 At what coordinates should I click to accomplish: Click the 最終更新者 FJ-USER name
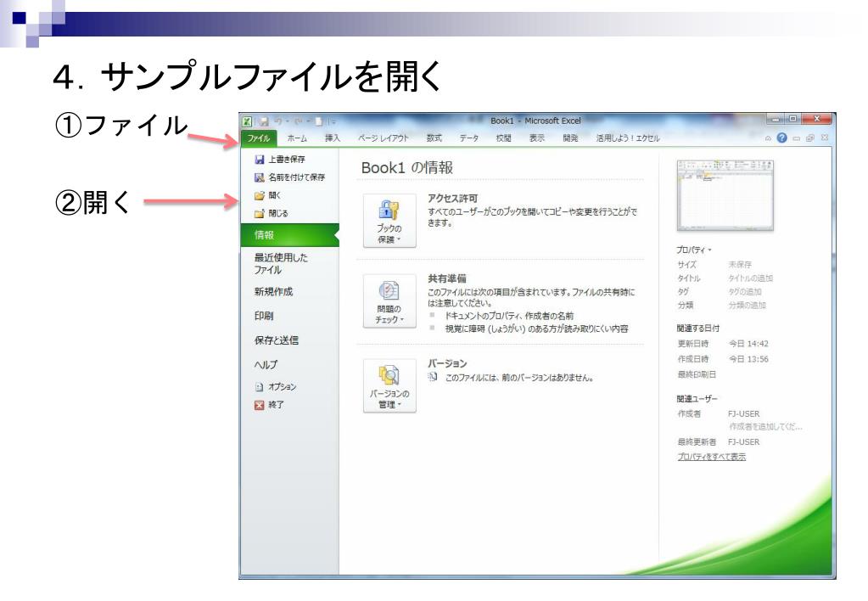coord(743,442)
